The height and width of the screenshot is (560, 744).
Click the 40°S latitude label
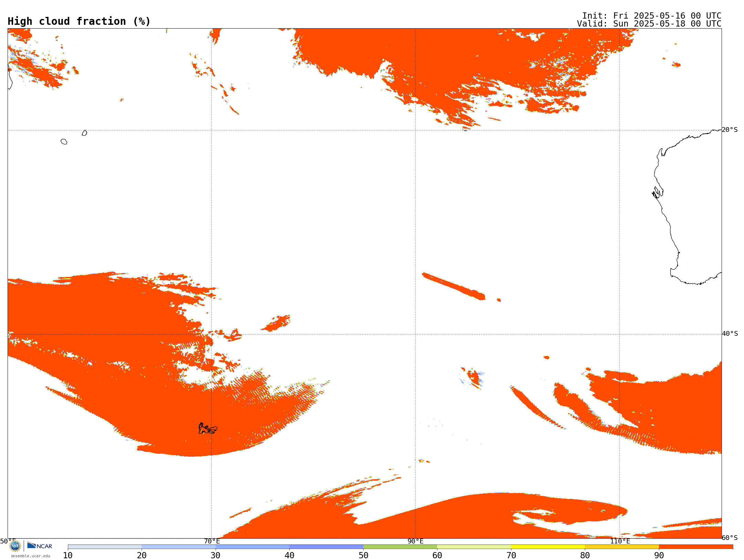(730, 334)
